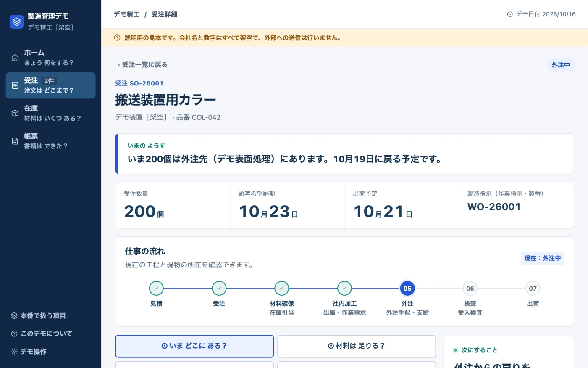Click the 受注 SO-26001 order number
This screenshot has width=588, height=368.
pos(139,83)
